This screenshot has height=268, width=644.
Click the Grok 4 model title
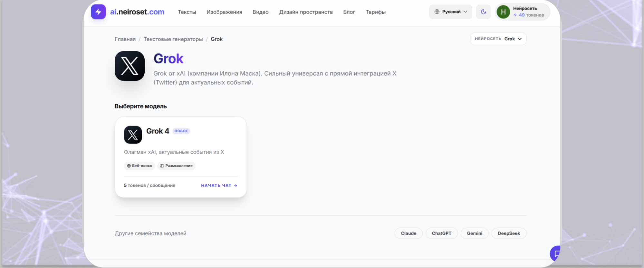point(158,131)
